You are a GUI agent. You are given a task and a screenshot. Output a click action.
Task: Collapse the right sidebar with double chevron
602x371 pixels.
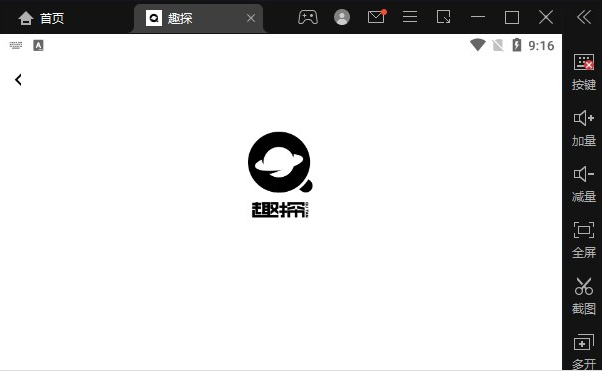584,17
